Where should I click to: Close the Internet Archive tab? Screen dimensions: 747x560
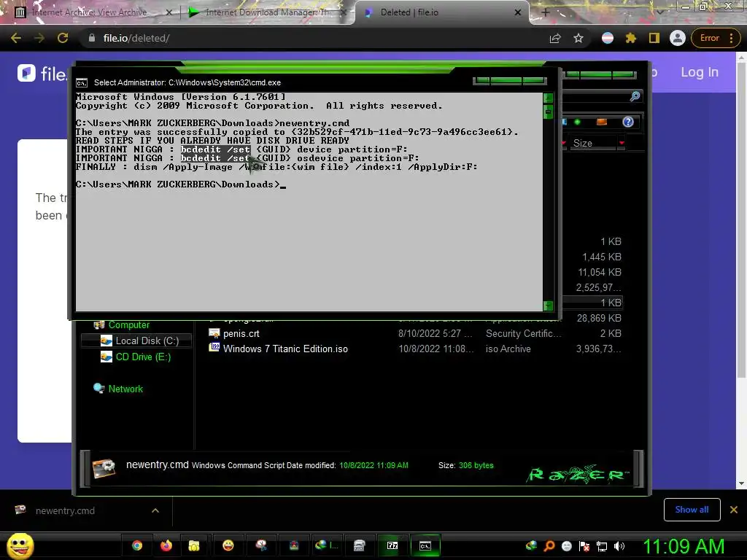point(169,12)
